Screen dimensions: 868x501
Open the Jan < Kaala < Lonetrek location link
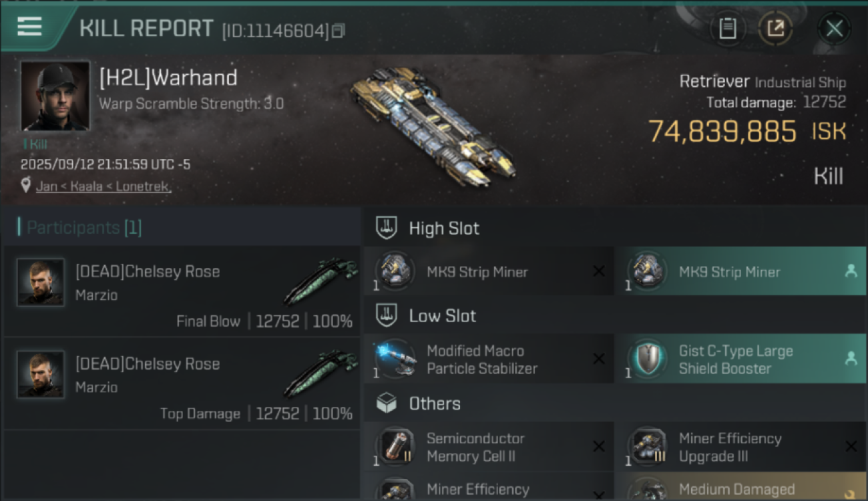[103, 186]
